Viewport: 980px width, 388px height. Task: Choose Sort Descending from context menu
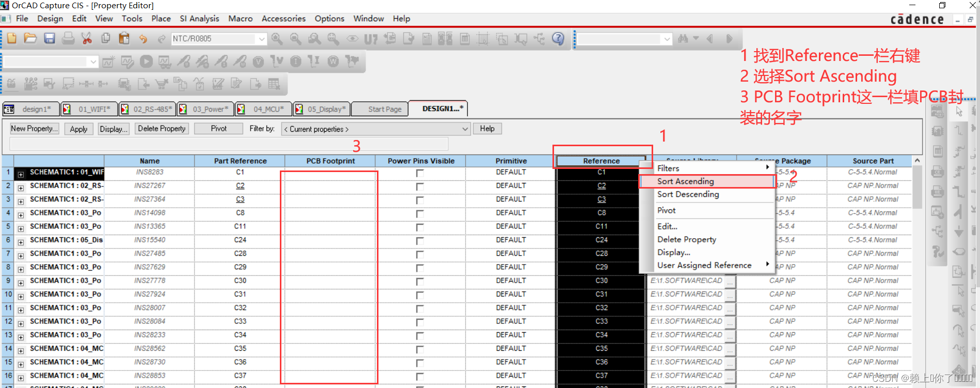[x=707, y=194]
